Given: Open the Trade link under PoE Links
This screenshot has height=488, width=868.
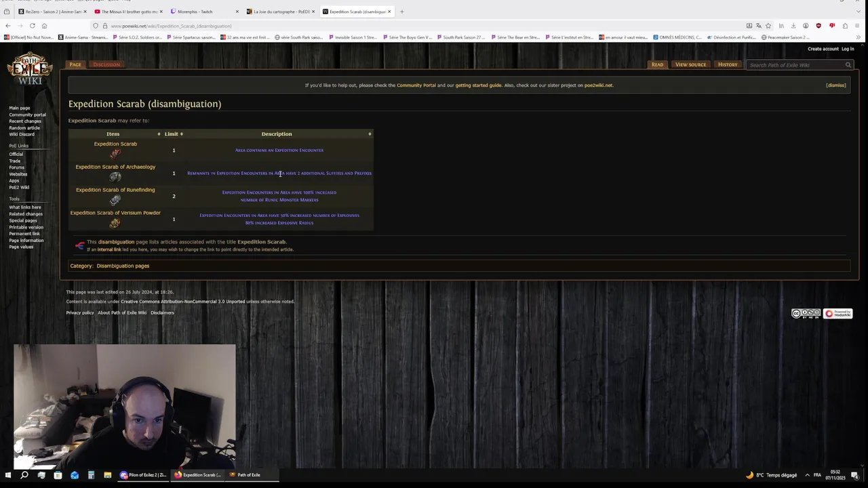Looking at the screenshot, I should [14, 161].
